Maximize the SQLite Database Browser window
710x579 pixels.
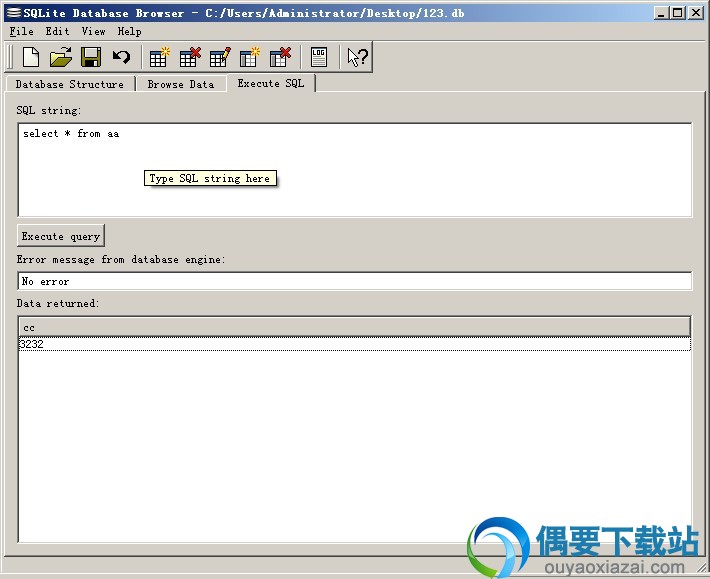click(x=677, y=13)
